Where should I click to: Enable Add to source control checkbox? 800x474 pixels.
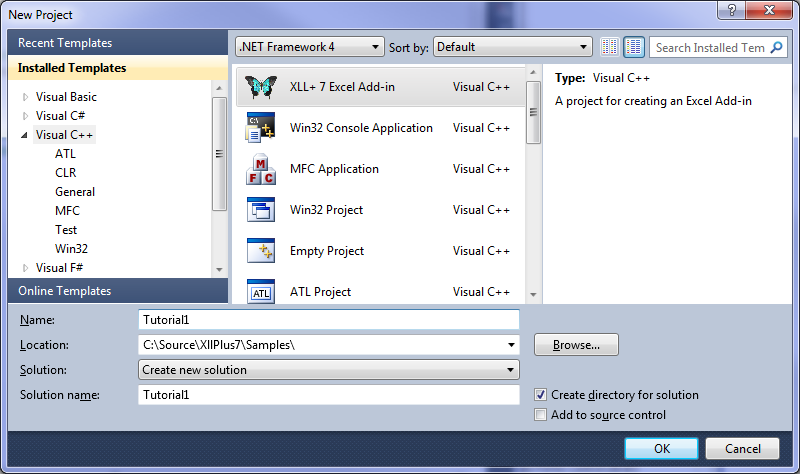click(x=540, y=414)
